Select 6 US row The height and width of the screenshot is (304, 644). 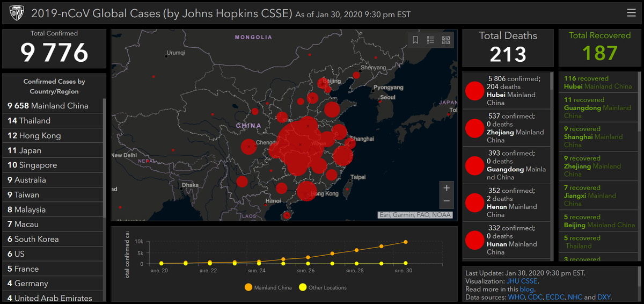52,254
